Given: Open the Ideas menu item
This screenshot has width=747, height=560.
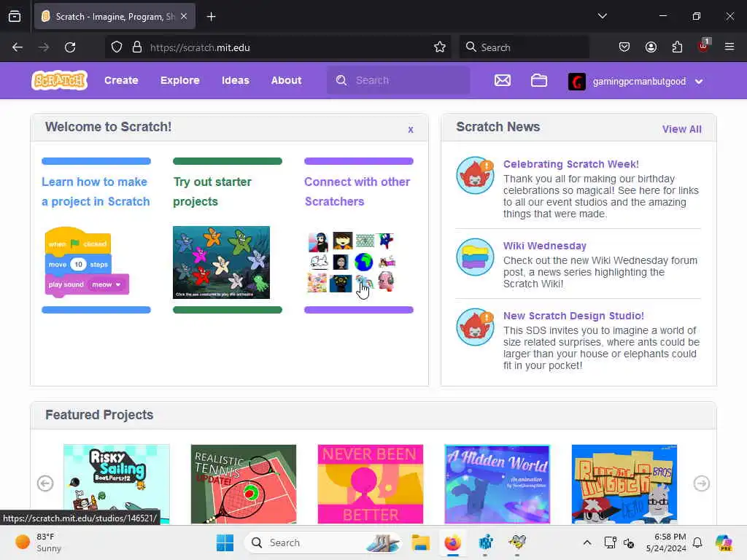Looking at the screenshot, I should pos(236,80).
